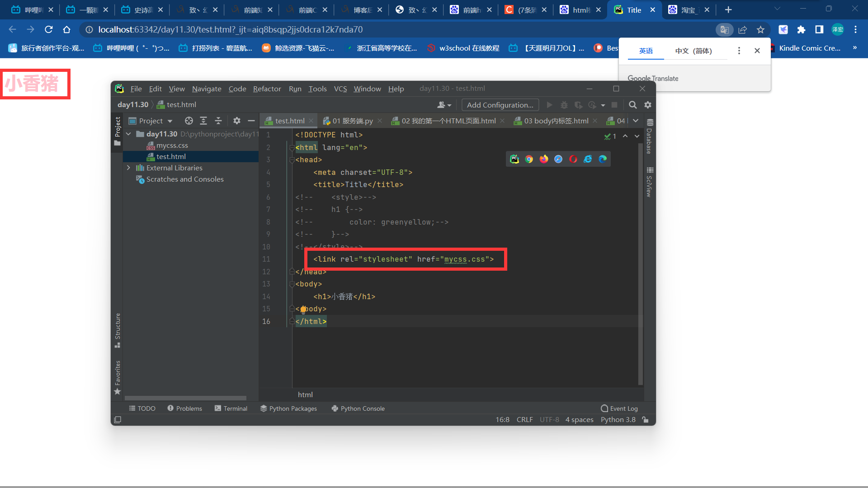Hide the Project panel with minus icon
This screenshot has width=868, height=488.
click(251, 121)
